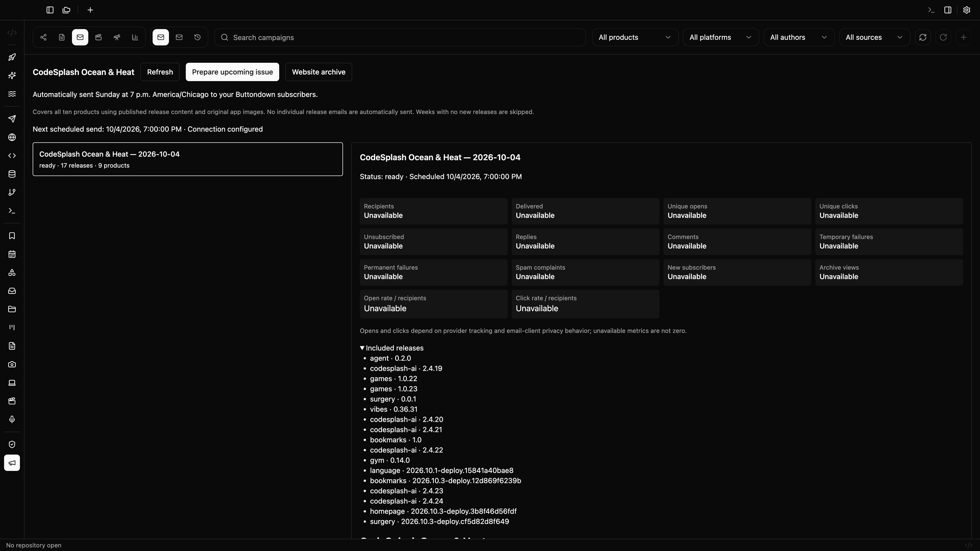Screen dimensions: 980x551
Task: Open the All sources dropdown
Action: pos(875,37)
